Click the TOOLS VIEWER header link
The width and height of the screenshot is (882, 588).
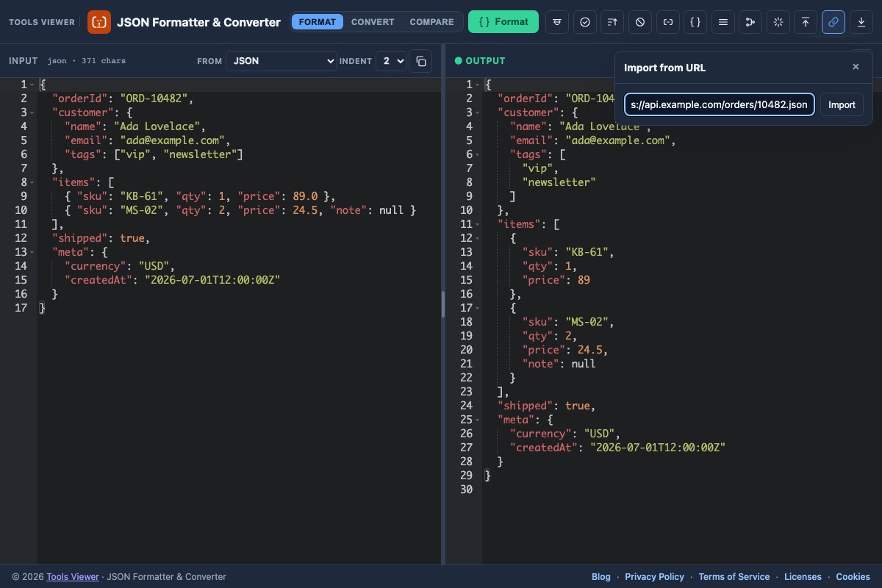tap(42, 22)
